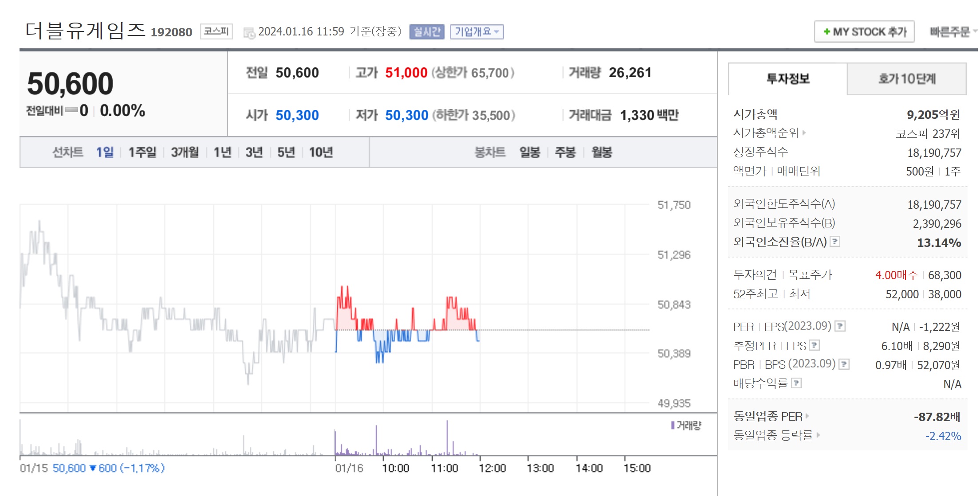Select the 1주일 chart period
The width and height of the screenshot is (980, 496).
[142, 152]
